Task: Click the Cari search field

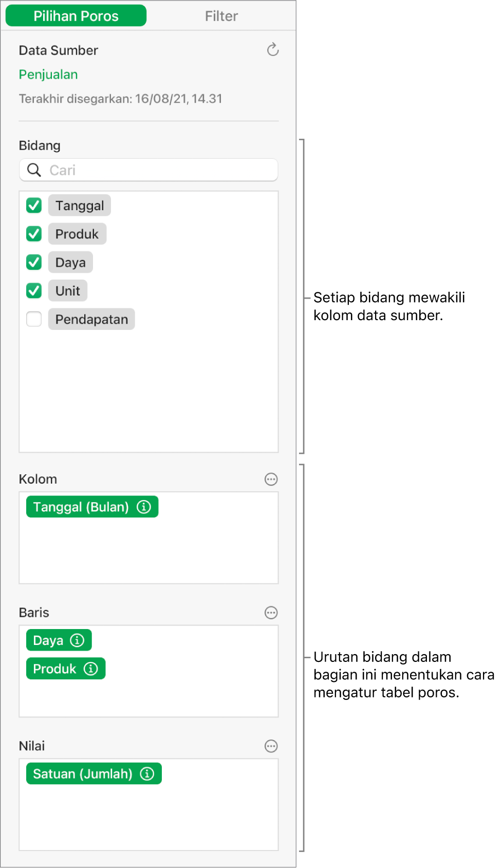Action: (154, 170)
